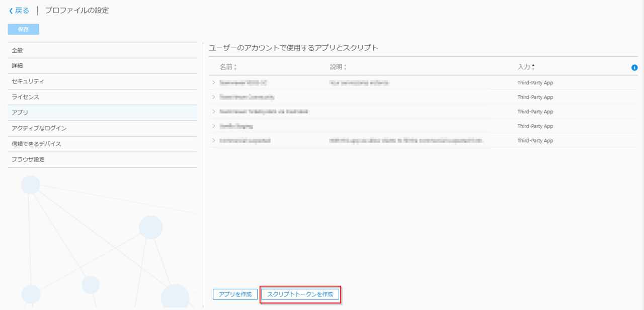Expand the first app row in the list
The width and height of the screenshot is (644, 310).
click(214, 82)
